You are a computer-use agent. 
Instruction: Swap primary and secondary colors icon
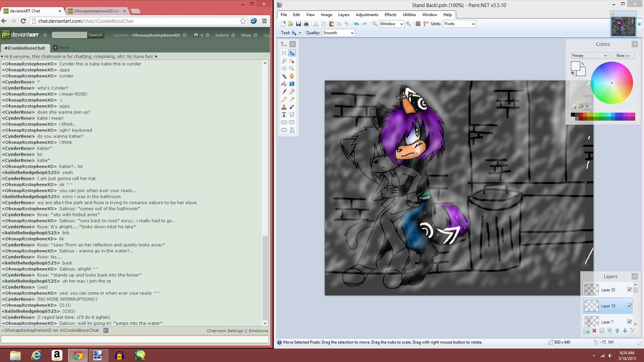coord(583,64)
